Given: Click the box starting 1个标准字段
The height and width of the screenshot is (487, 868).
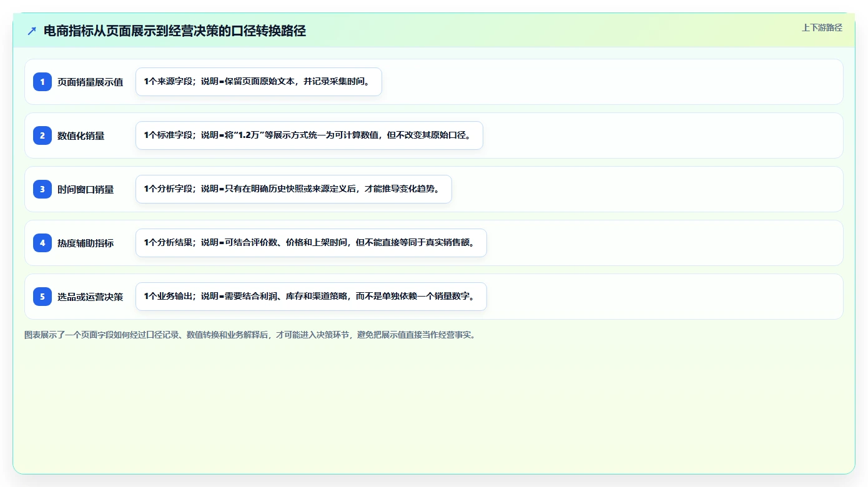Looking at the screenshot, I should click(309, 135).
